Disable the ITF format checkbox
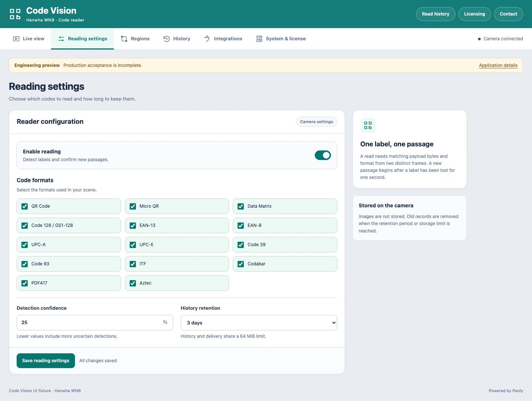The image size is (532, 401). [x=133, y=264]
